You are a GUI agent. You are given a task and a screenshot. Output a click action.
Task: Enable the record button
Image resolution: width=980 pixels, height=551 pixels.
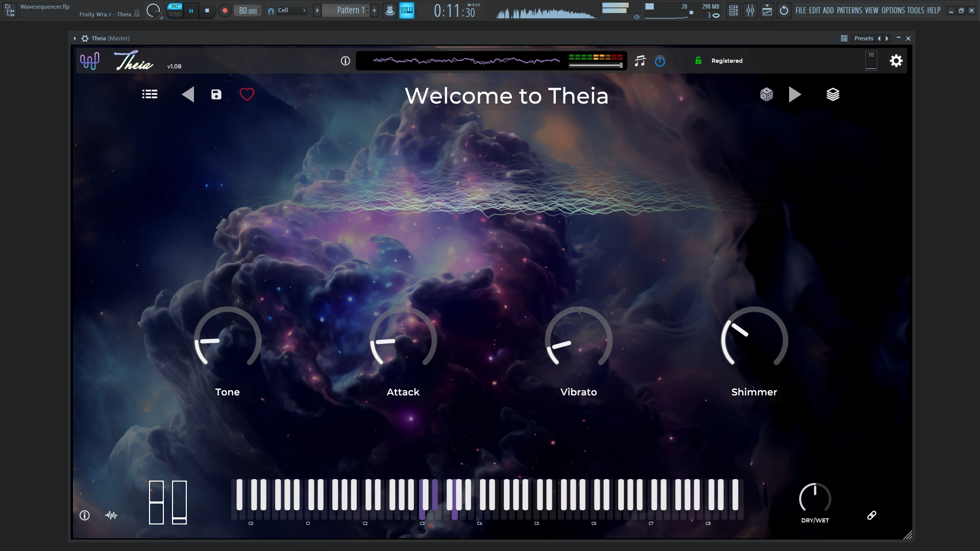pos(225,10)
